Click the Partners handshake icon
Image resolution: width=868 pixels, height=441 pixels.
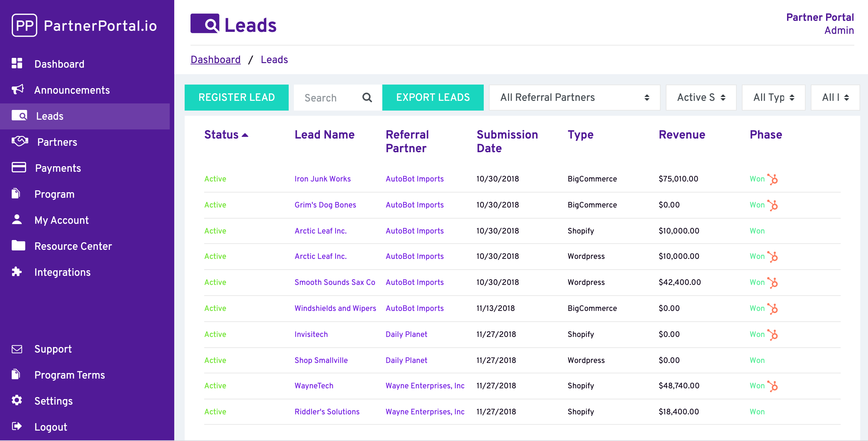point(20,141)
